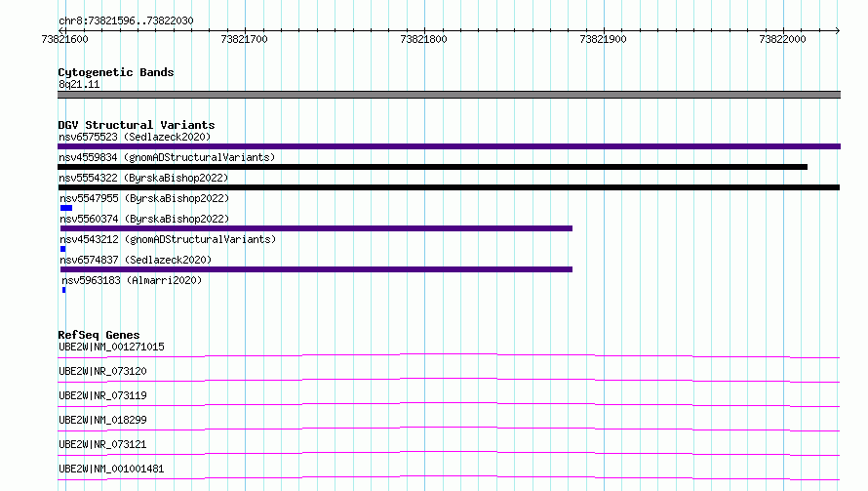Click variant label nsv4543212 (gnomADStructuralVariants)

click(168, 239)
